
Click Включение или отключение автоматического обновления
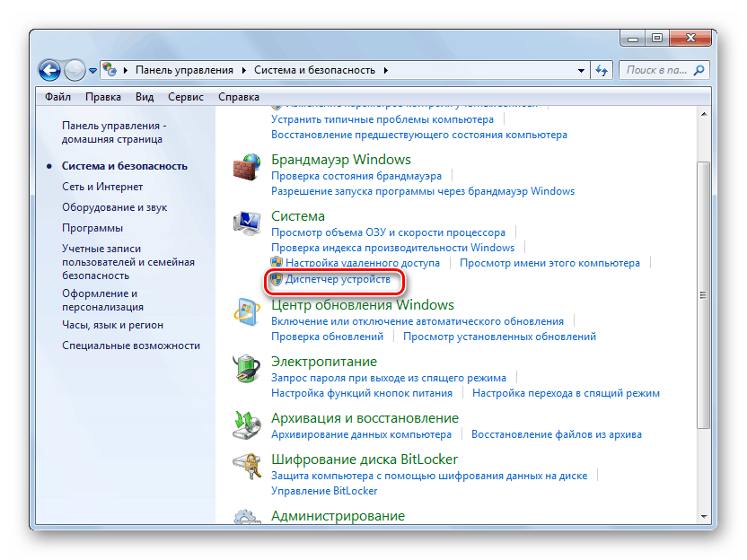click(x=417, y=321)
